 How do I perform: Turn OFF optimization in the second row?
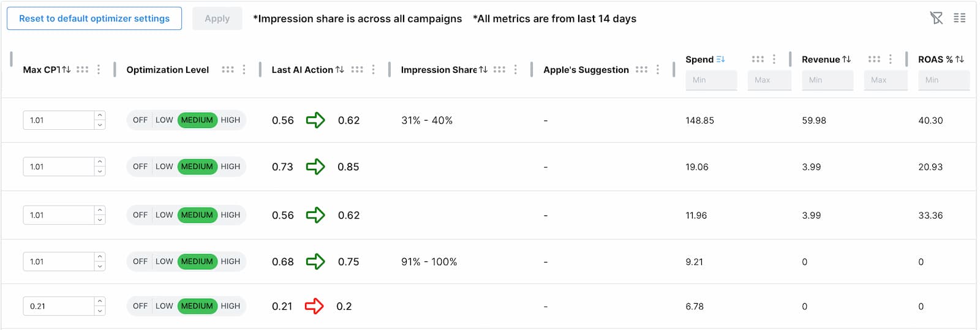pos(140,167)
